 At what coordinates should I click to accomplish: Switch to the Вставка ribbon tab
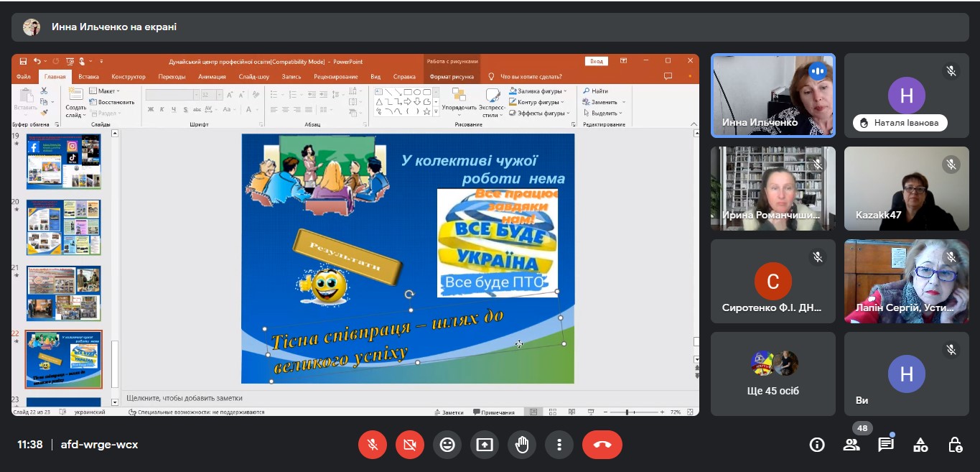coord(89,77)
